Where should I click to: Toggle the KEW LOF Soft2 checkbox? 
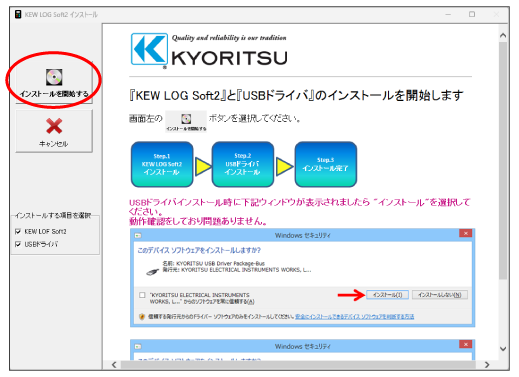(x=18, y=231)
